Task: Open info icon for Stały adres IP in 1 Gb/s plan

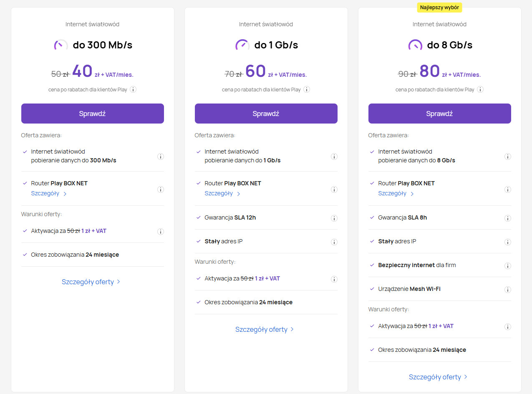Action: [334, 242]
